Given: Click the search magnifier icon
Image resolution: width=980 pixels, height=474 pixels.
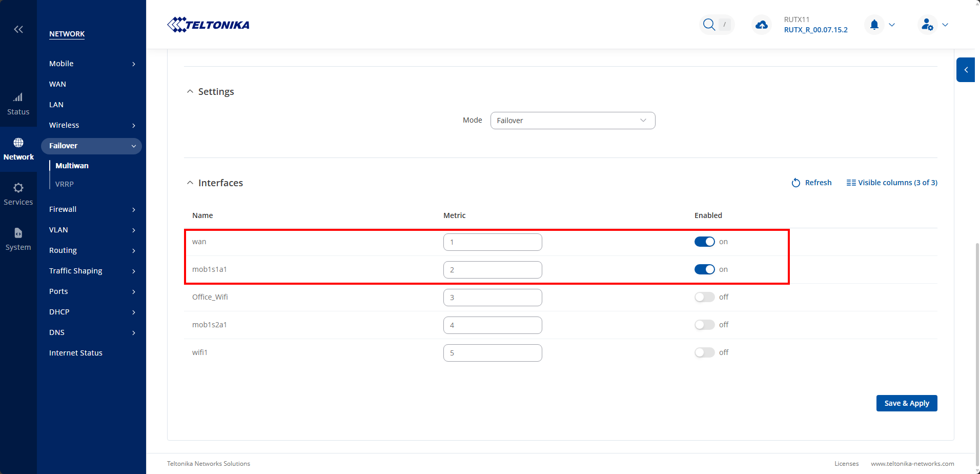Looking at the screenshot, I should coord(709,25).
